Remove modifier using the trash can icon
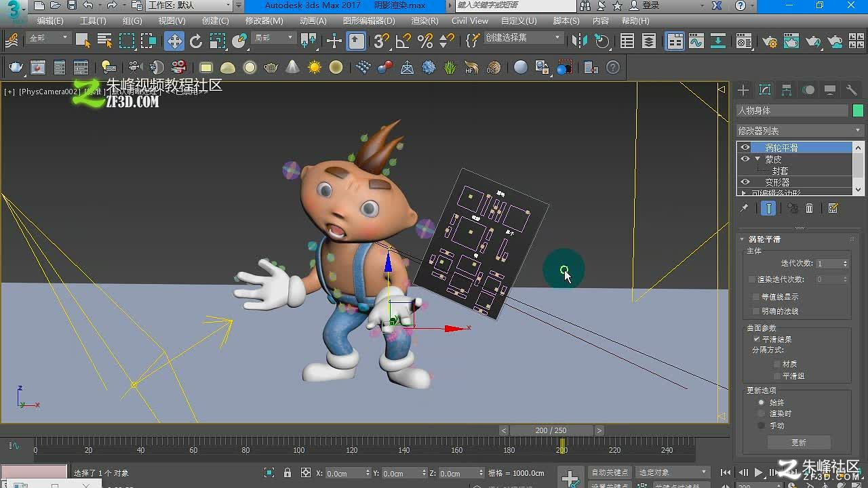This screenshot has height=488, width=868. point(809,208)
